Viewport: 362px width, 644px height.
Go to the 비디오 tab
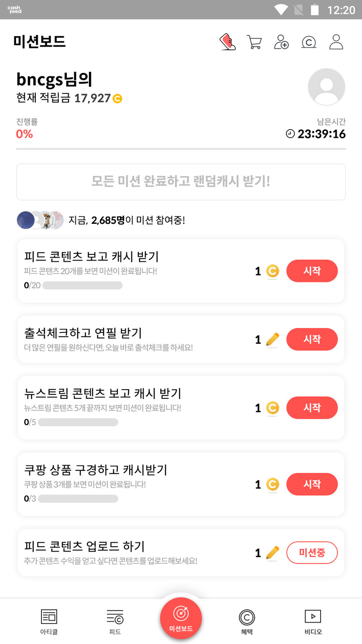tap(313, 622)
